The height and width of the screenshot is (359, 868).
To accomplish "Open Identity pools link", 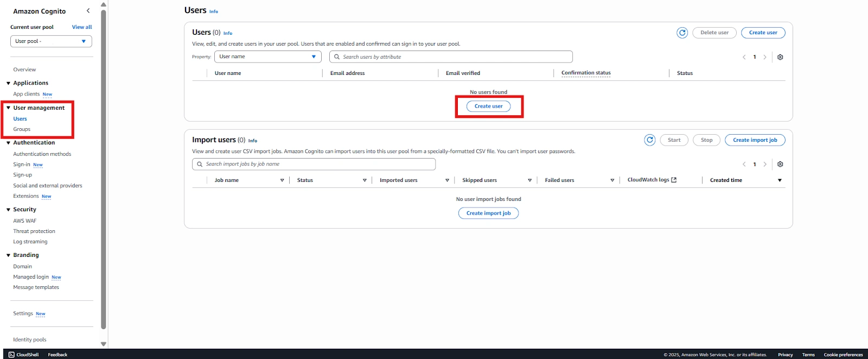I will point(30,340).
